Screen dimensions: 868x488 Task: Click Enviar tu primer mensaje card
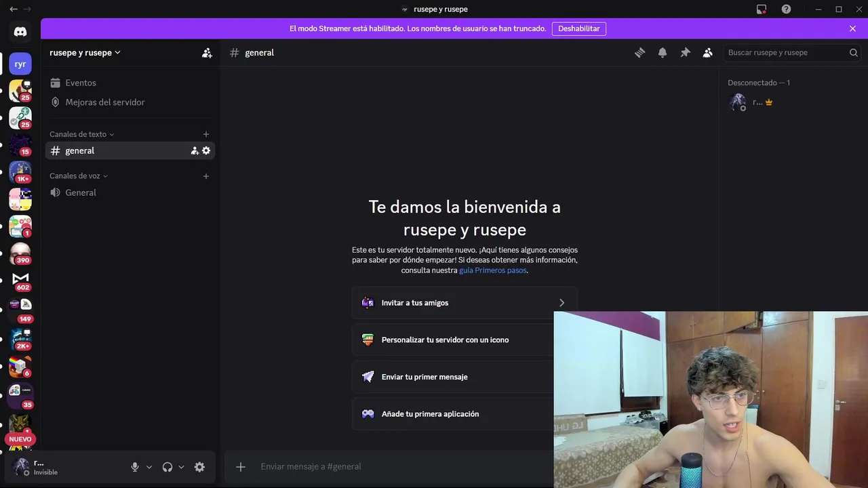click(465, 377)
